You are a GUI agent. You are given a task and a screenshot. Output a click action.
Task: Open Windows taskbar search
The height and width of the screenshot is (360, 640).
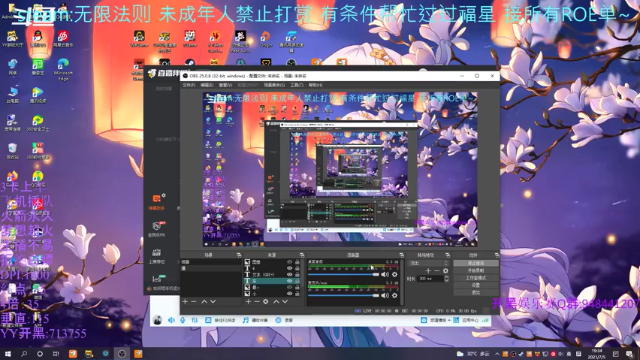coord(24,354)
